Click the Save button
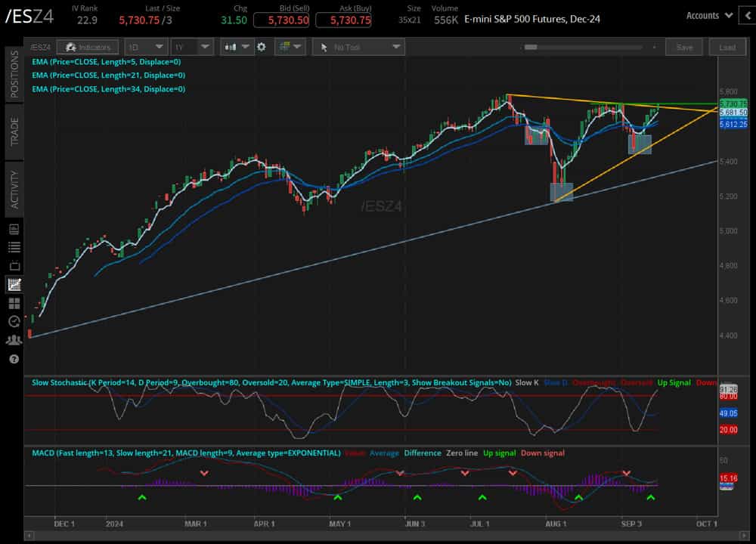This screenshot has width=756, height=544. pyautogui.click(x=684, y=47)
